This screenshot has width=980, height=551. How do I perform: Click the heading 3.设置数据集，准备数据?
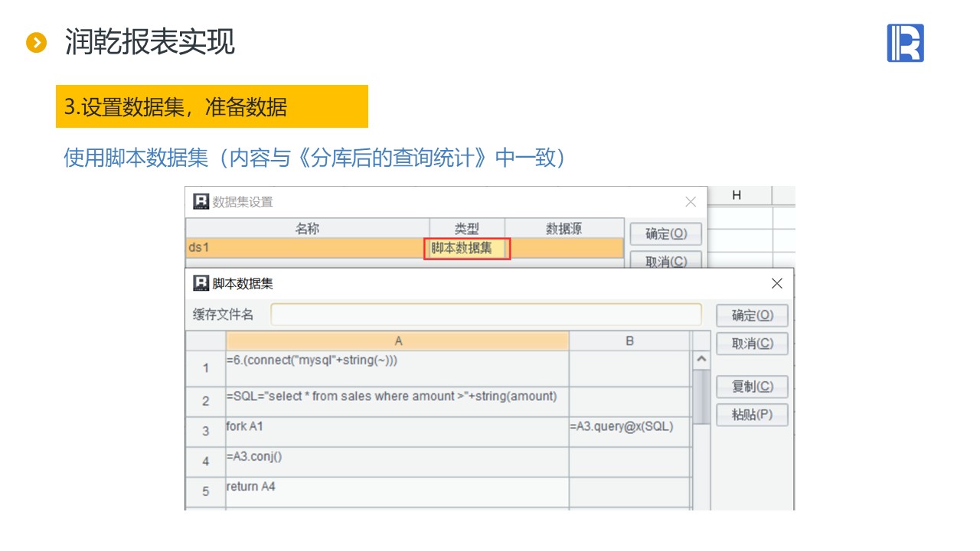pos(175,107)
